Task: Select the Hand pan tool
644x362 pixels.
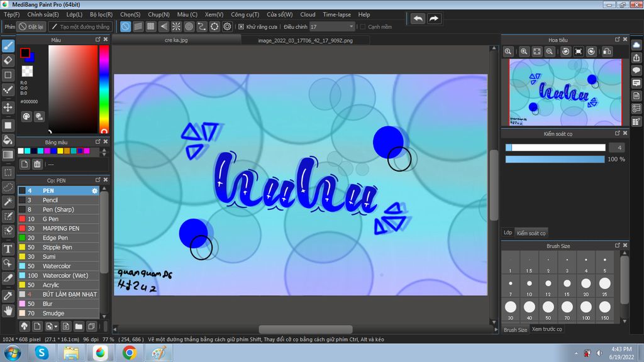Action: pos(8,310)
